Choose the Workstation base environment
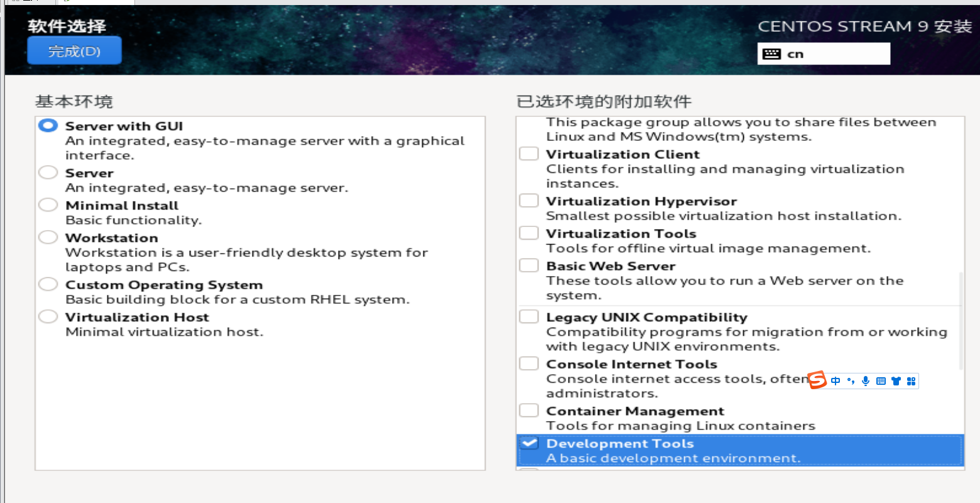 (x=48, y=237)
